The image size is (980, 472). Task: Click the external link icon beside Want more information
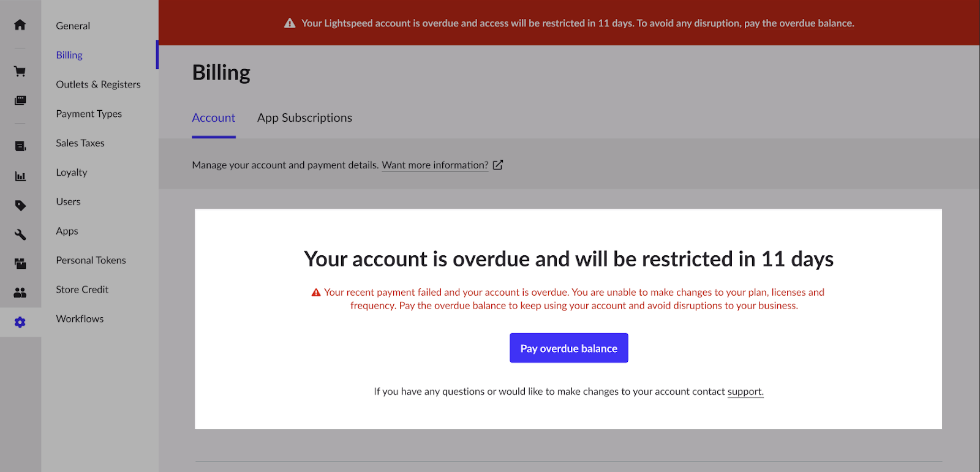tap(498, 165)
